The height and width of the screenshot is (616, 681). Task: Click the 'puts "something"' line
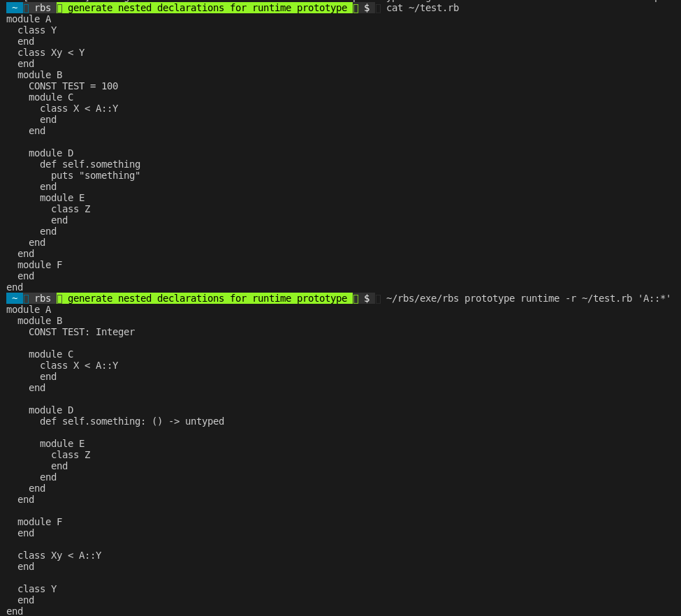click(x=96, y=175)
